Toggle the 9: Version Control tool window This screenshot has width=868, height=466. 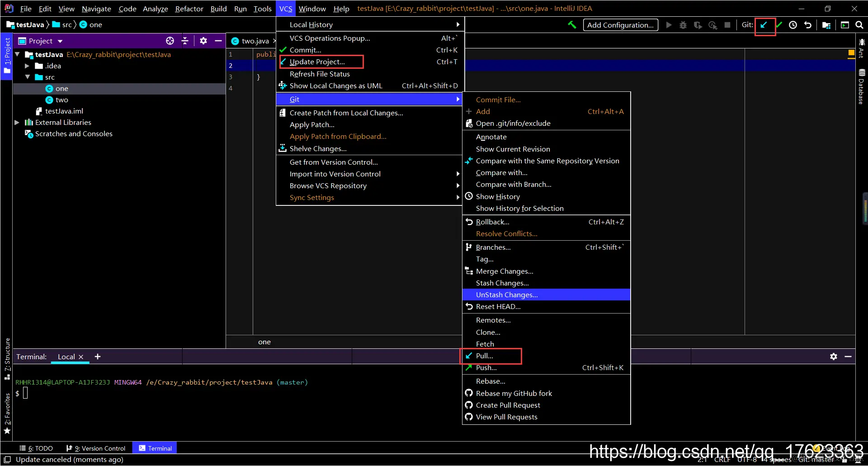pyautogui.click(x=96, y=448)
